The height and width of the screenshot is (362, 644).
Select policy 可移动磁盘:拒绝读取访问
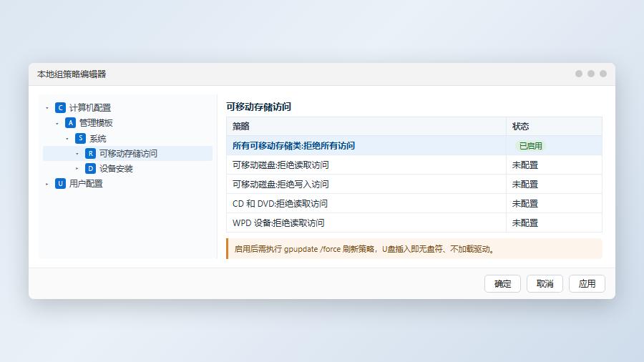[x=280, y=165]
